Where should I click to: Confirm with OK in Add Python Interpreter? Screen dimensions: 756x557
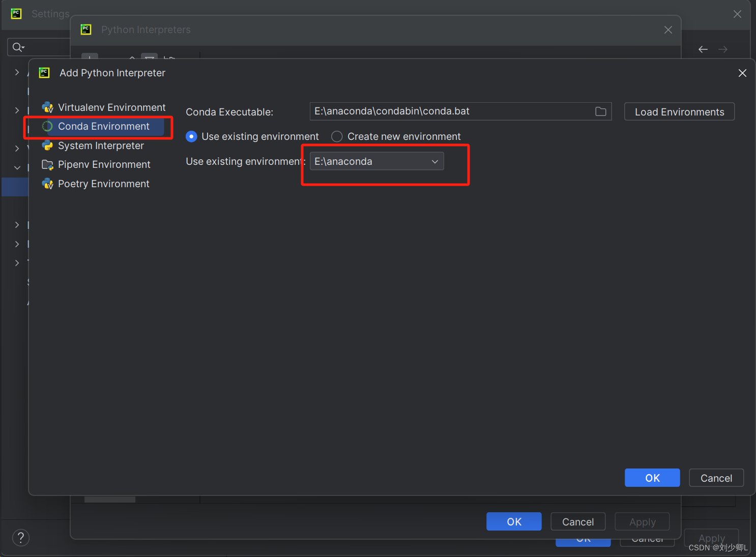pyautogui.click(x=652, y=478)
